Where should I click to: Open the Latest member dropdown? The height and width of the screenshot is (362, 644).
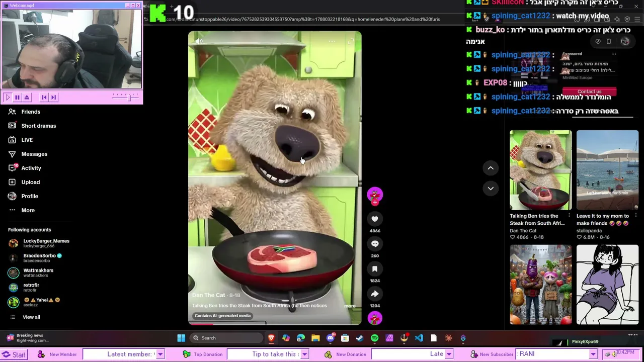click(x=160, y=354)
